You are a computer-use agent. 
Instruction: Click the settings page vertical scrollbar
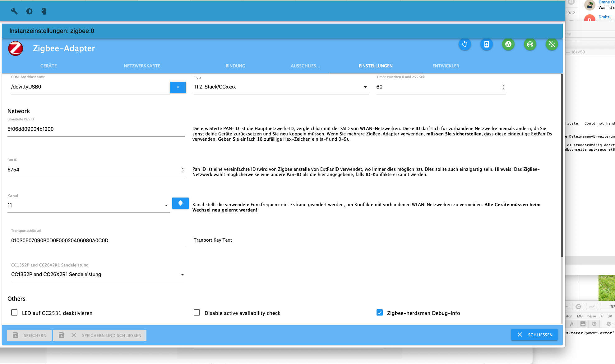(x=562, y=165)
